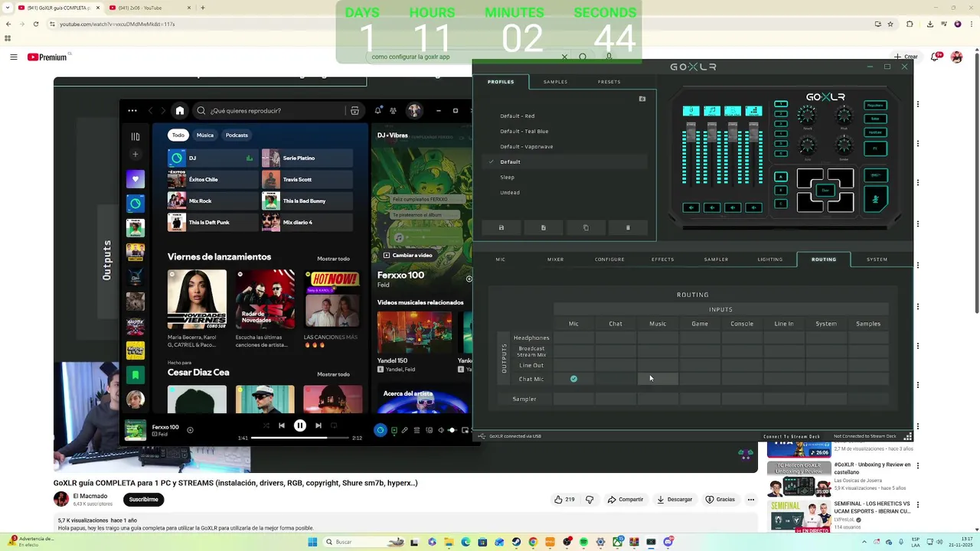Click the Gracias thanks button
This screenshot has width=980, height=551.
pyautogui.click(x=720, y=500)
